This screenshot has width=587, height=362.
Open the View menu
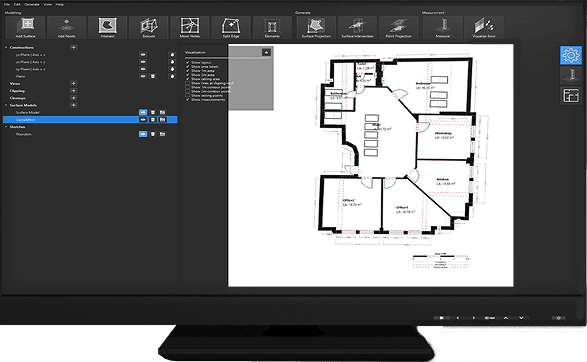tap(48, 4)
